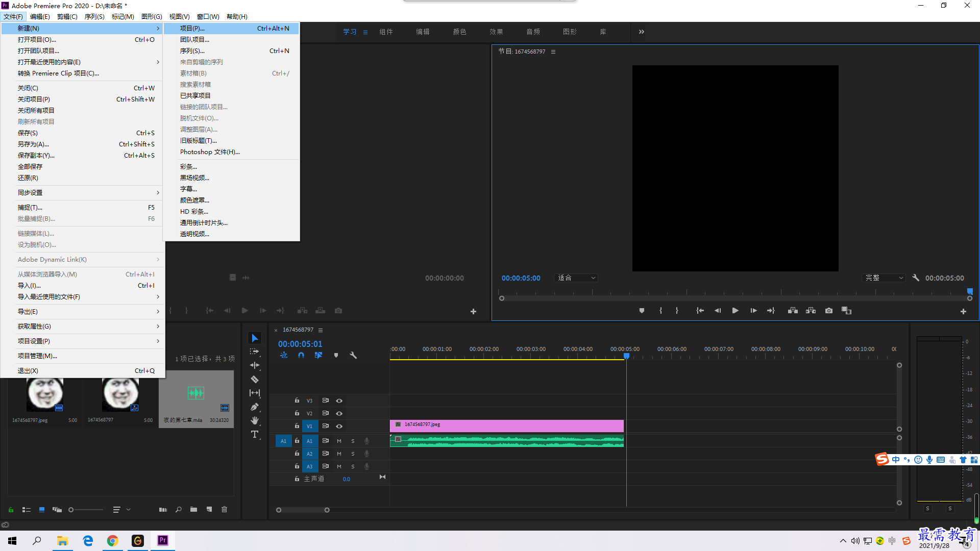Select the Slip tool
Viewport: 980px width, 551px height.
(x=255, y=393)
